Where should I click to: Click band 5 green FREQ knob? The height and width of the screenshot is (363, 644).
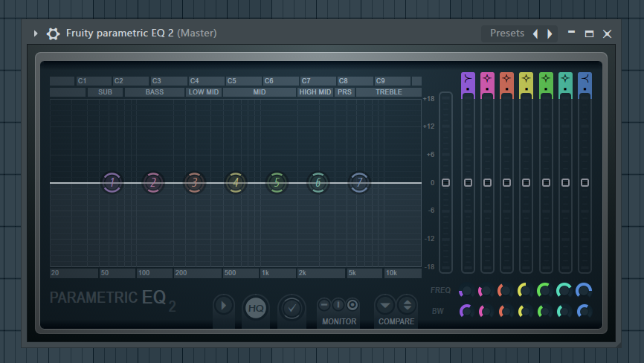click(544, 291)
